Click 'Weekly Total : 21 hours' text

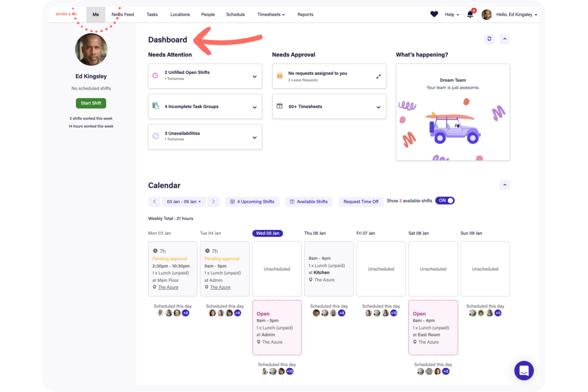pos(170,218)
